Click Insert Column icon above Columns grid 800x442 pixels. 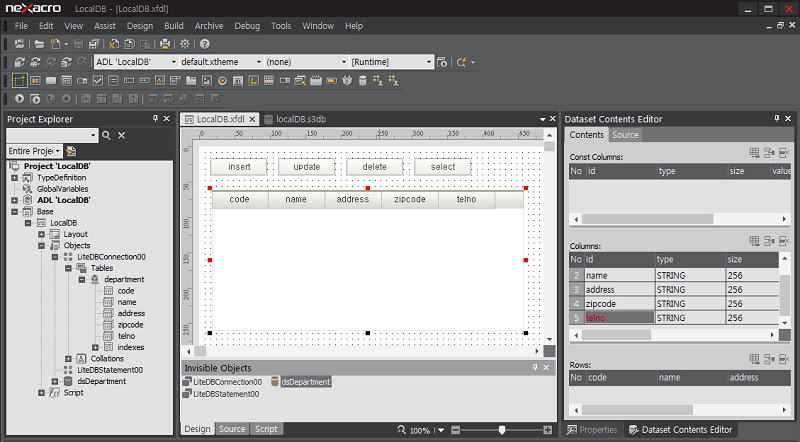(769, 241)
